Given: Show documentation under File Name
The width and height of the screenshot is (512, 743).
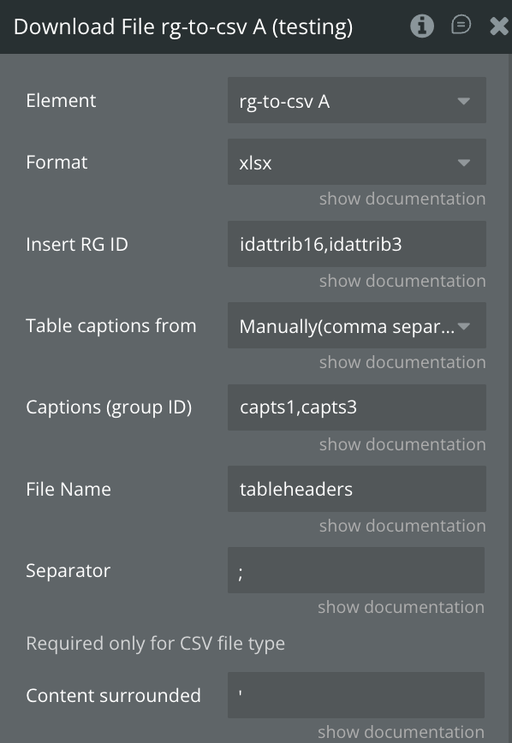Looking at the screenshot, I should click(402, 526).
